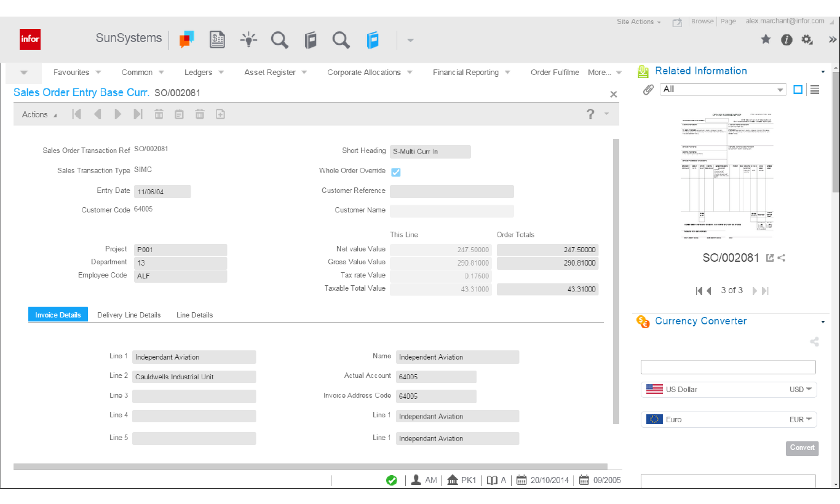This screenshot has width=840, height=504.
Task: Open the dollar invoice document icon
Action: click(x=217, y=40)
